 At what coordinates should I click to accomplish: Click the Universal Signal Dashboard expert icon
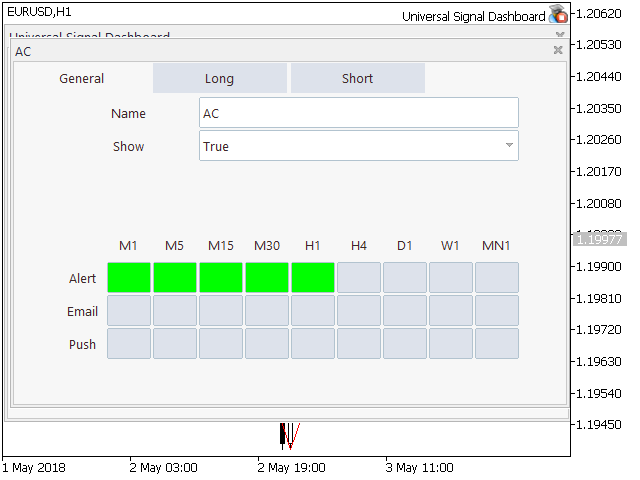[x=558, y=15]
